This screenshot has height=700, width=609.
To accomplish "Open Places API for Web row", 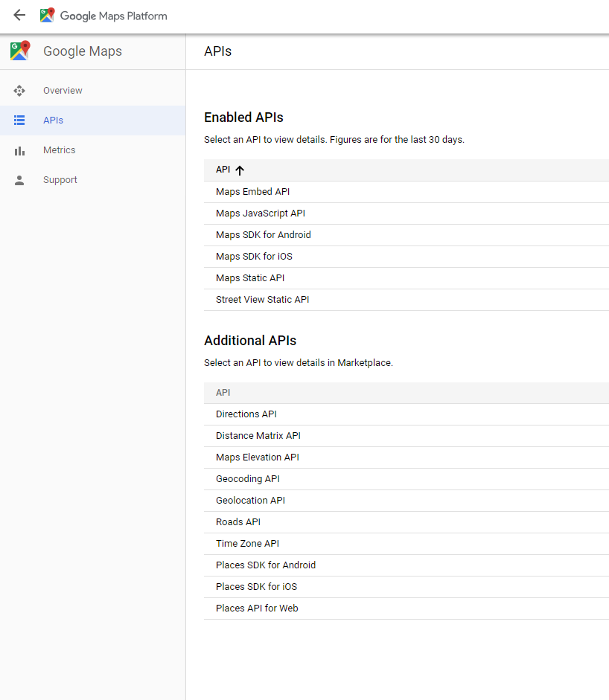I will pyautogui.click(x=406, y=609).
